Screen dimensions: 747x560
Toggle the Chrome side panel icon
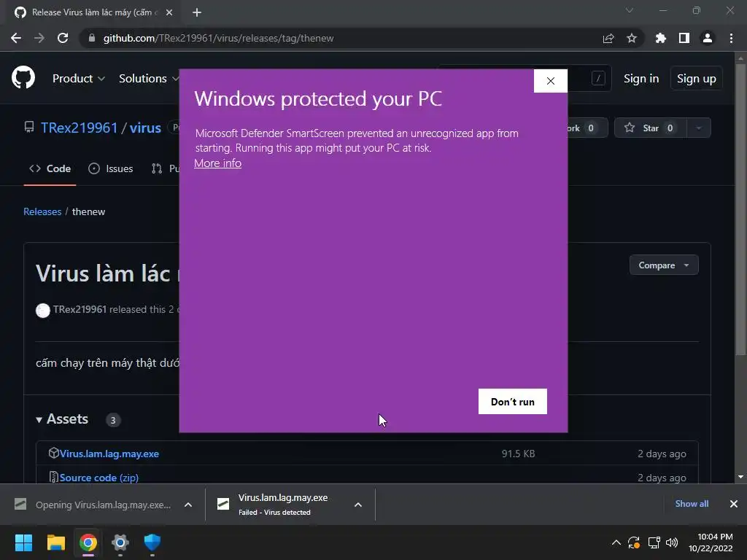(684, 38)
